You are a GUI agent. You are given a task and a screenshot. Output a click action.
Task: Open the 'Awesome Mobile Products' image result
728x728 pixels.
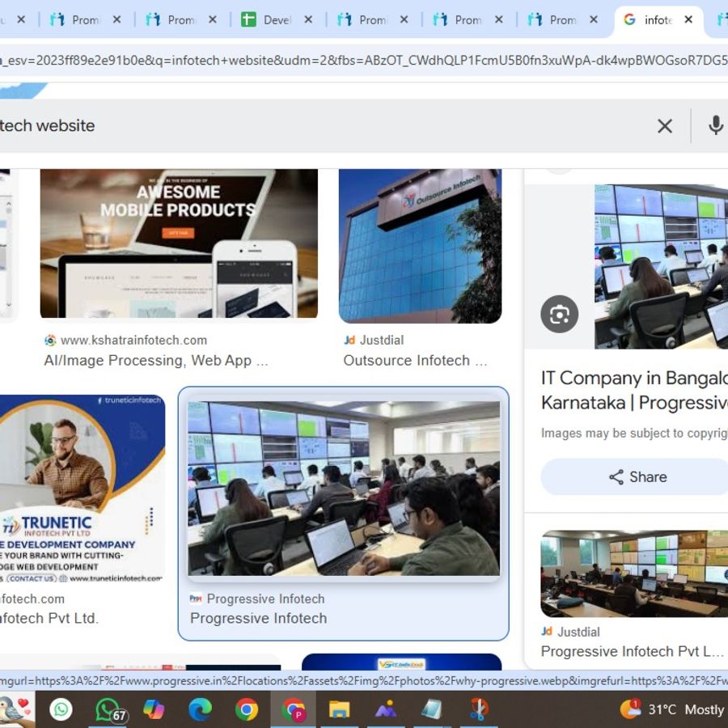[x=179, y=243]
